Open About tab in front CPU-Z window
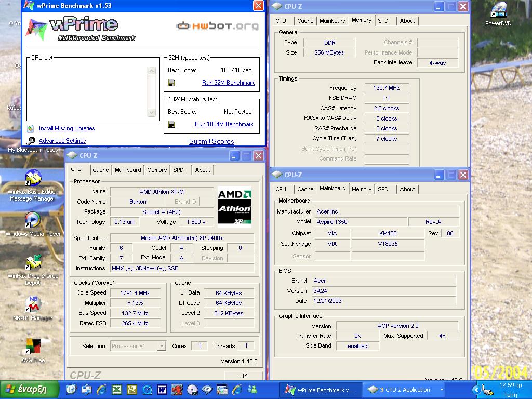Image resolution: width=532 pixels, height=399 pixels. 203,170
